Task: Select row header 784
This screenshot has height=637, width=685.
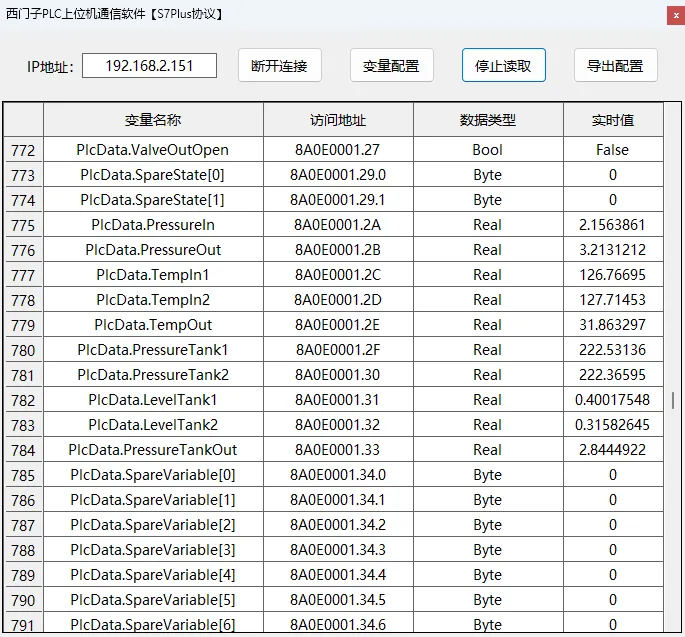Action: pos(23,450)
